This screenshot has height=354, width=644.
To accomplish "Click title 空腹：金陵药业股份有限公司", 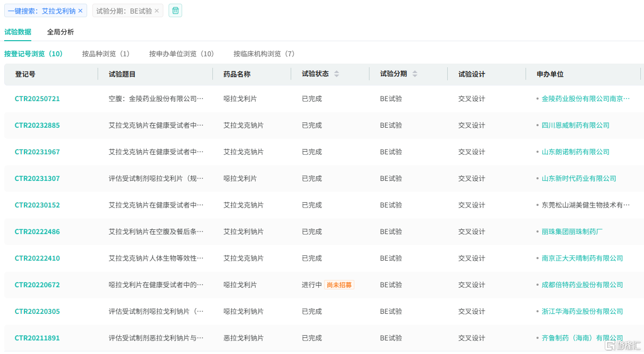I will pyautogui.click(x=156, y=99).
